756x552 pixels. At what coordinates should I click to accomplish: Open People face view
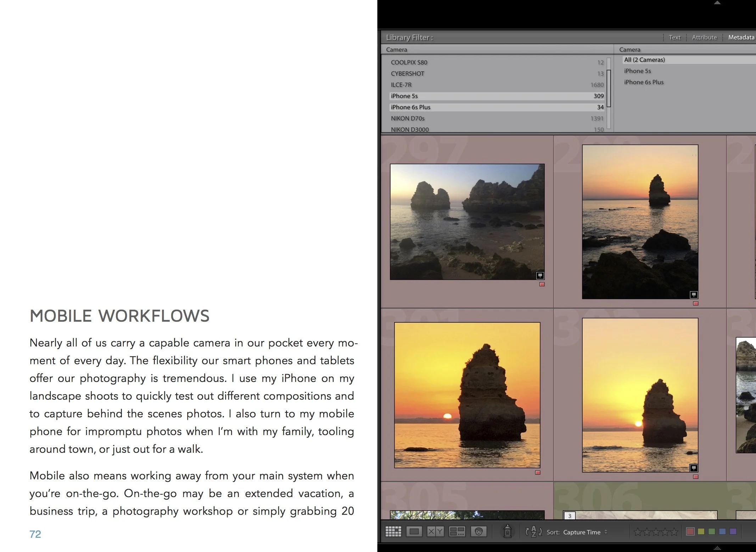[478, 531]
